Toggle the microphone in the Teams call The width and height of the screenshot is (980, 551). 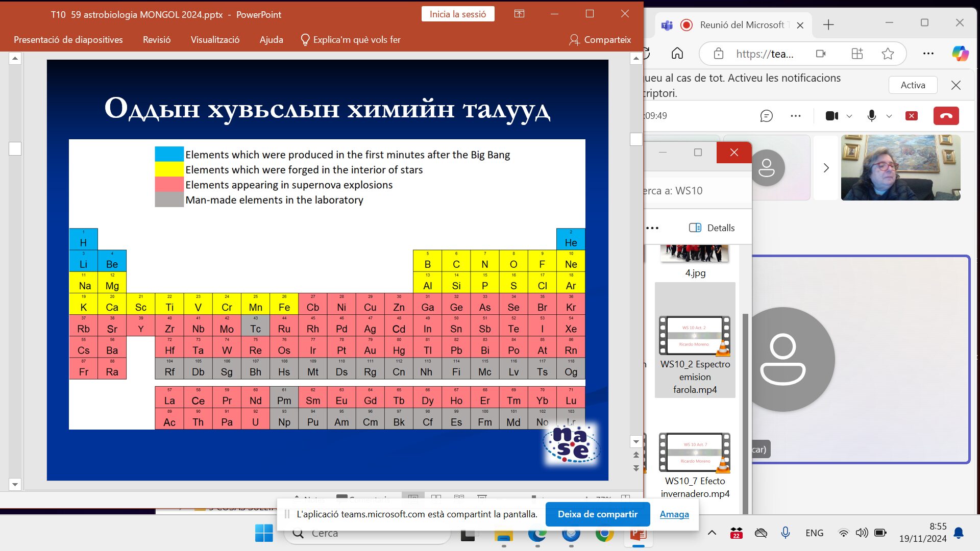[872, 116]
